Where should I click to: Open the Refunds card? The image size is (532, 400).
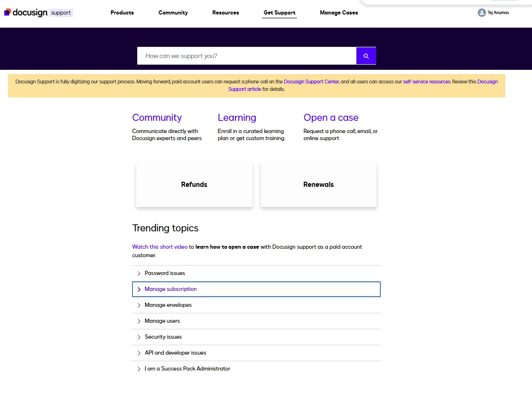click(x=194, y=185)
